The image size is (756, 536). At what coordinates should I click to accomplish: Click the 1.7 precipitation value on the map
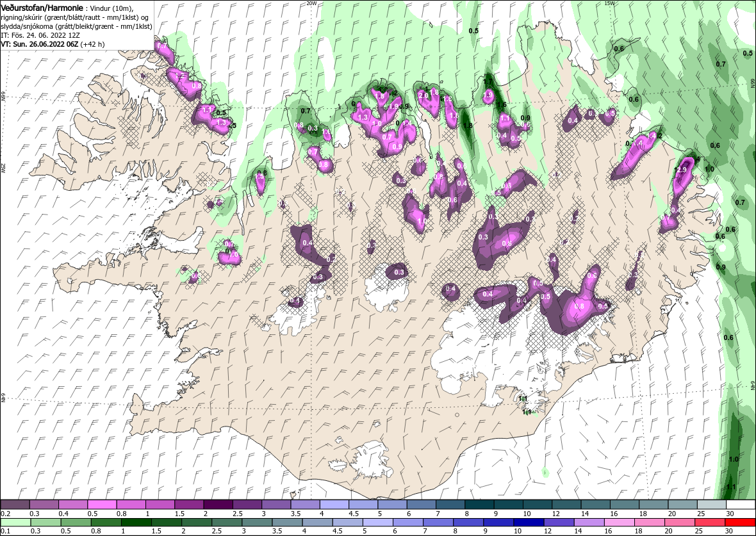pos(488,82)
